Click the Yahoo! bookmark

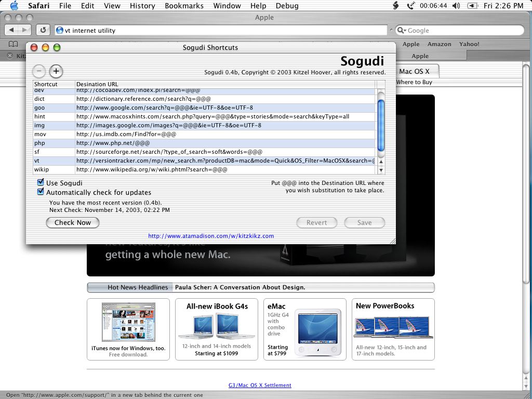[469, 44]
